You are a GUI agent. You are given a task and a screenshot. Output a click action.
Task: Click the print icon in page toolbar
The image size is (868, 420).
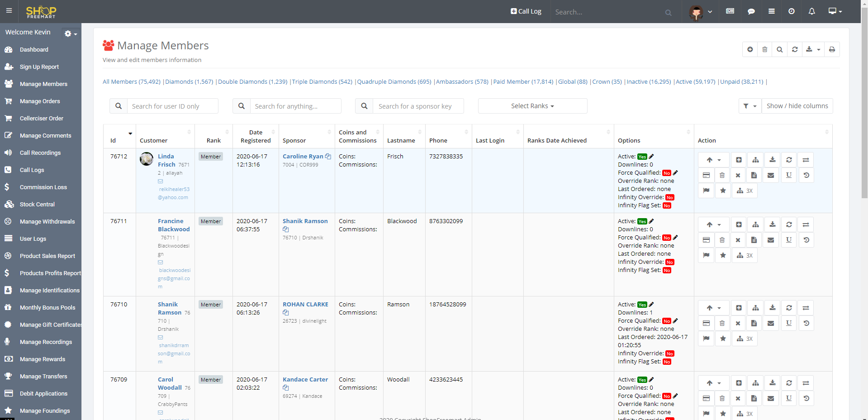pos(831,49)
